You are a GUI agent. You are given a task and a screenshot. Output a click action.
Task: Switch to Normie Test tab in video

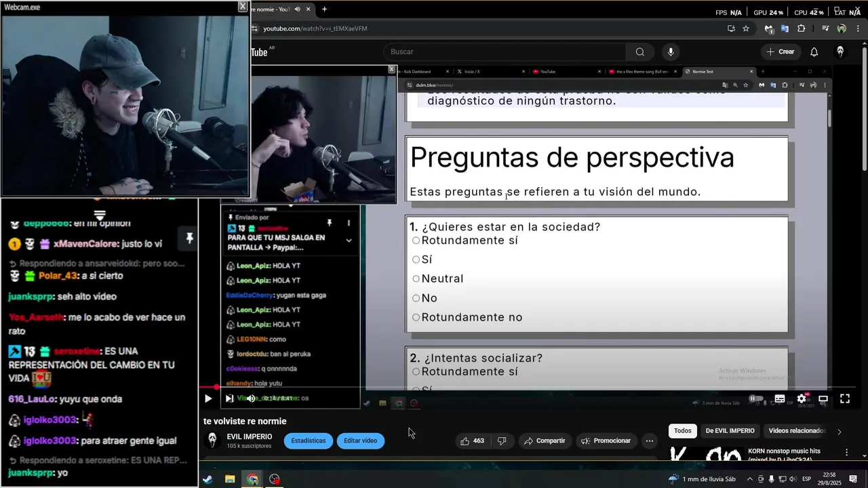pyautogui.click(x=718, y=71)
